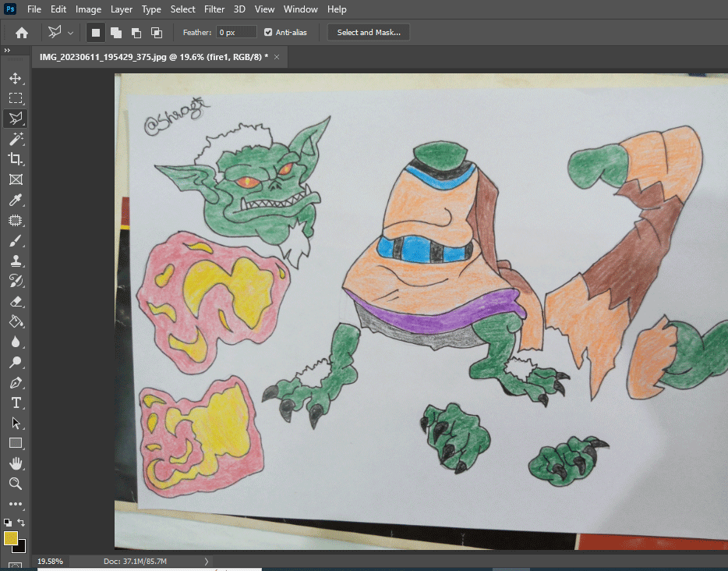Toggle the Anti-alias checkbox
Screen dimensions: 728x571
[x=268, y=32]
